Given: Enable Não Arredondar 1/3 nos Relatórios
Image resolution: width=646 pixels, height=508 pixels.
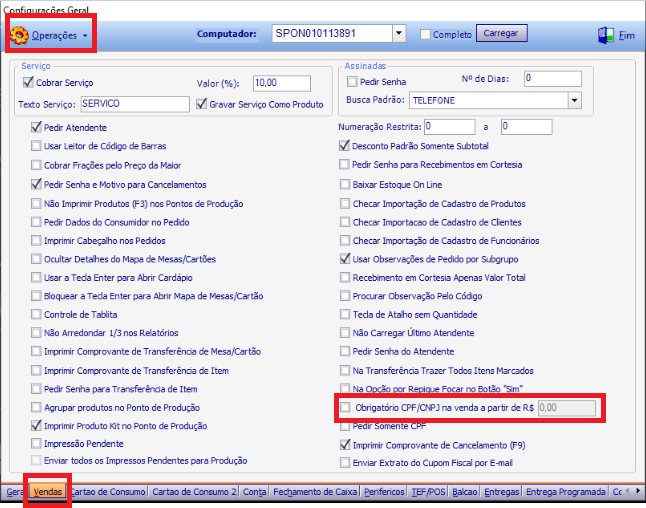Looking at the screenshot, I should (36, 332).
